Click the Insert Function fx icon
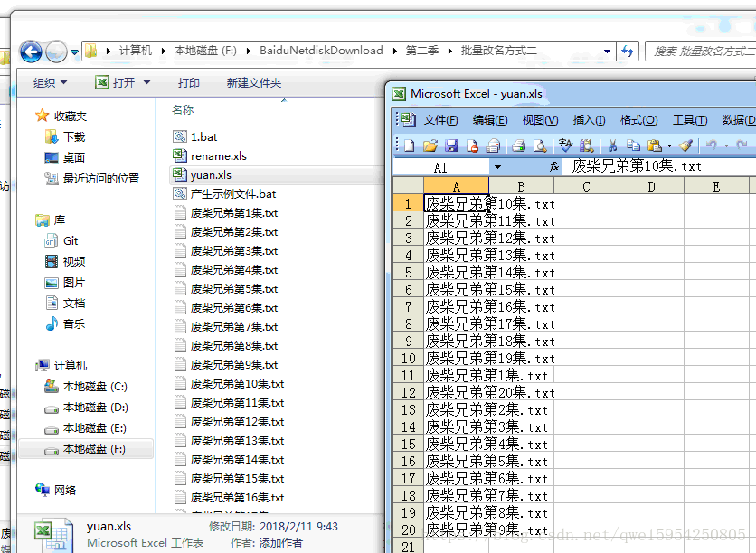The height and width of the screenshot is (553, 756). click(x=550, y=166)
